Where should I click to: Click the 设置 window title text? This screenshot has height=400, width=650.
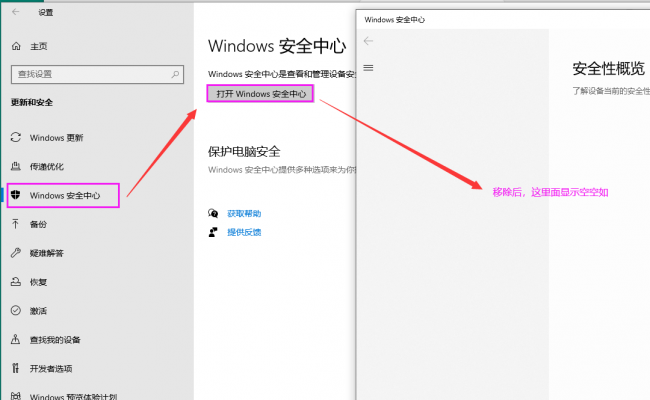[46, 12]
